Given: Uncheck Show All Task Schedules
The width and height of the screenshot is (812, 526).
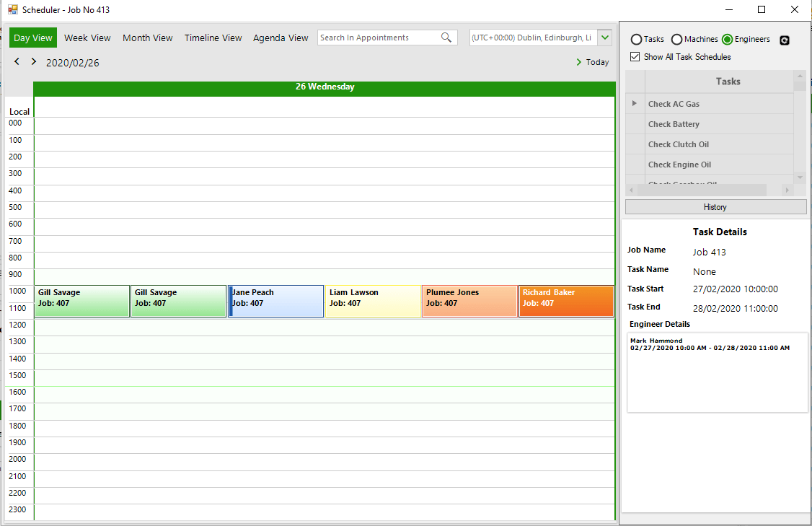Looking at the screenshot, I should click(635, 56).
